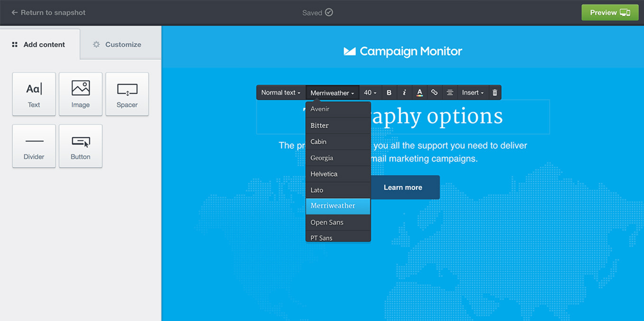This screenshot has height=321, width=644.
Task: Choose Bitter from the font list
Action: pyautogui.click(x=338, y=125)
